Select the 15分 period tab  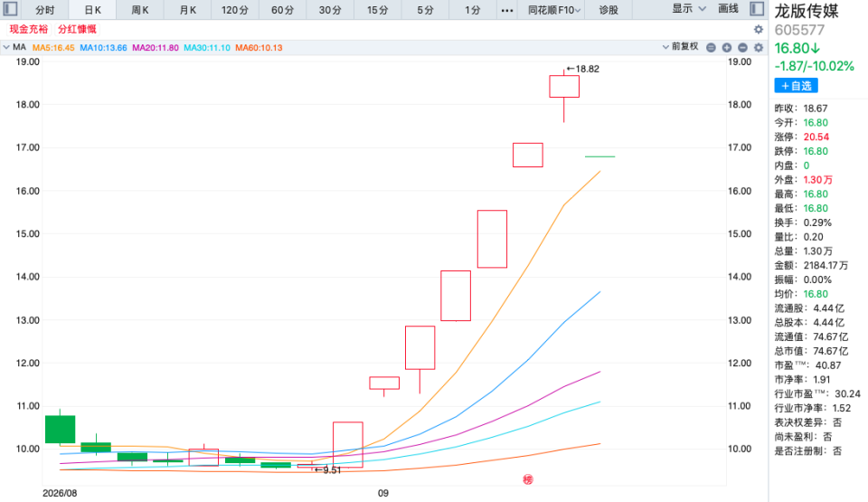coord(378,10)
